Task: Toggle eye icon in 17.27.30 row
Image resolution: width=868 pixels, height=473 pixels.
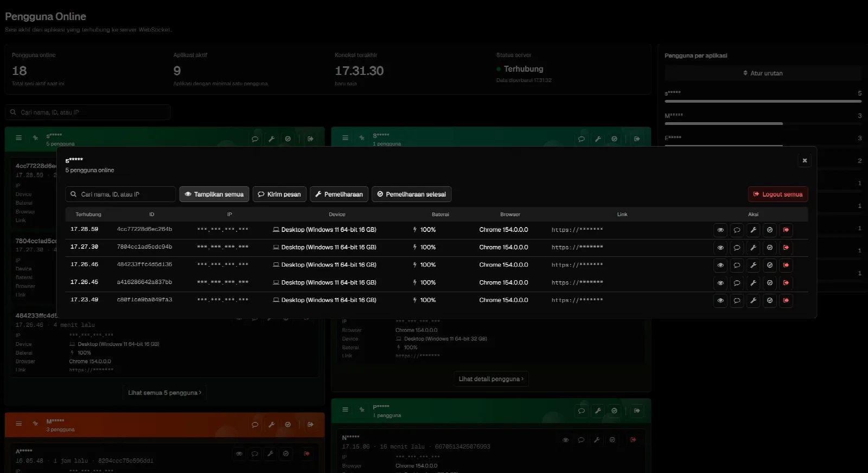Action: coord(720,248)
